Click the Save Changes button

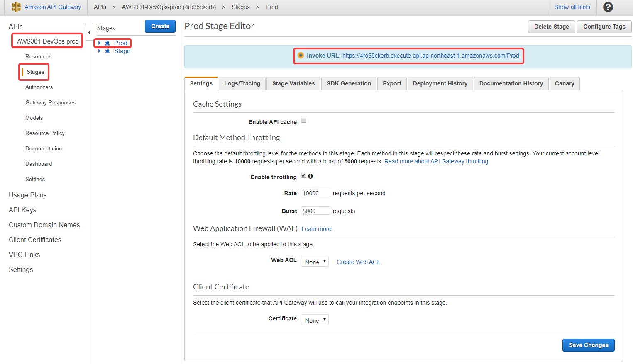coord(589,345)
